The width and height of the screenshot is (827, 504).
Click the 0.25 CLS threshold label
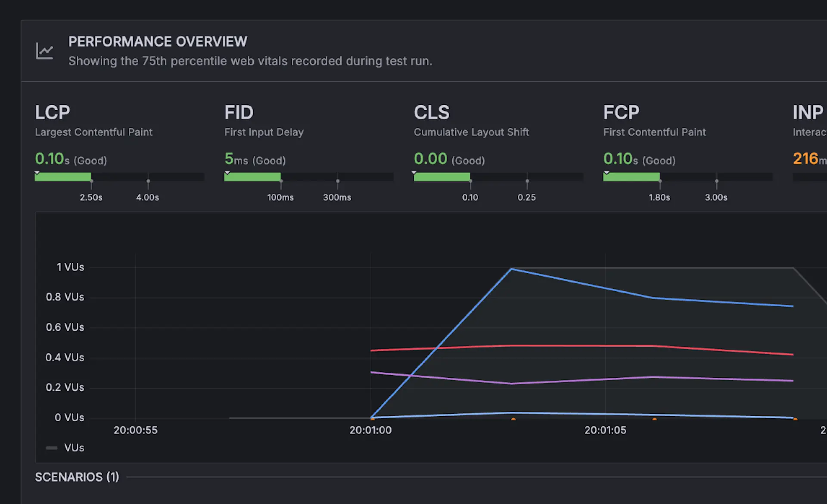(x=526, y=197)
